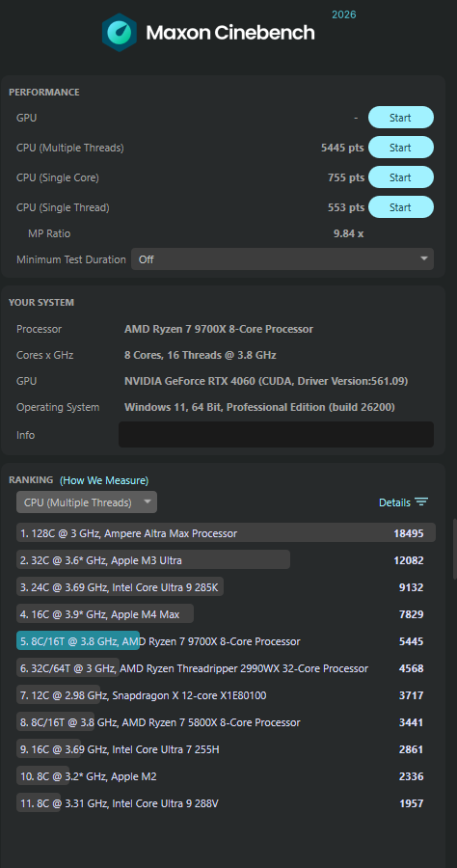Image resolution: width=457 pixels, height=868 pixels.
Task: Start the CPU Single Core test
Action: click(400, 177)
